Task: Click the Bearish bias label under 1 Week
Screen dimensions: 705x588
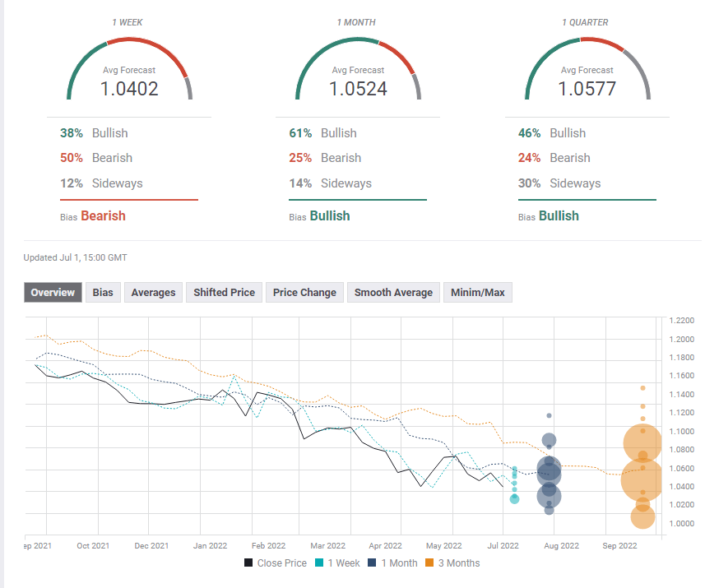Action: [x=103, y=215]
